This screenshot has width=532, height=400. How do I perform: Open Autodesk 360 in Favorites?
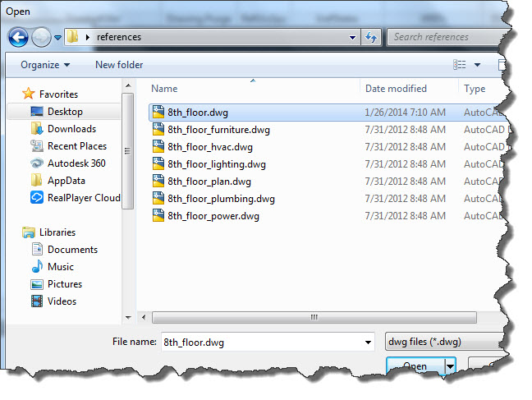(x=76, y=163)
